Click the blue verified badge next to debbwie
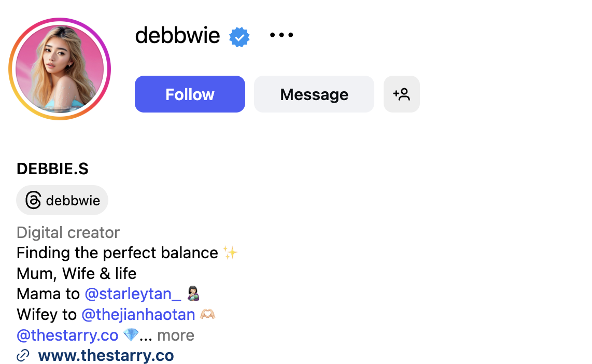Image resolution: width=592 pixels, height=364 pixels. pyautogui.click(x=239, y=36)
